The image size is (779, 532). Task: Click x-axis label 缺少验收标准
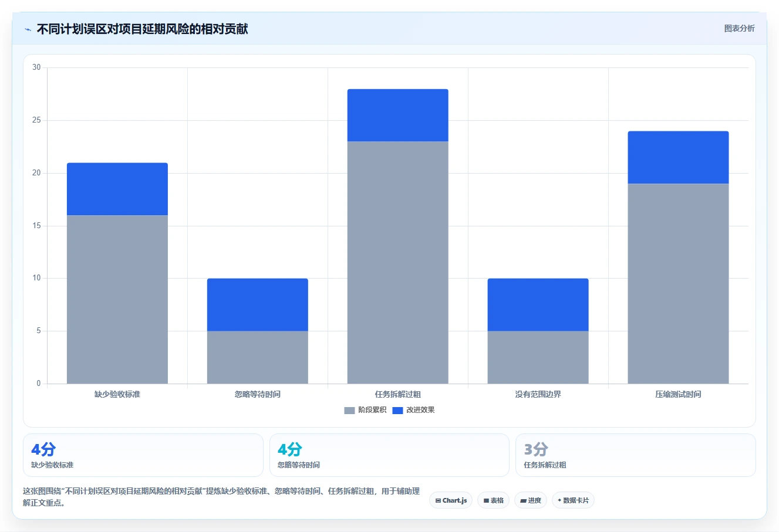[117, 394]
